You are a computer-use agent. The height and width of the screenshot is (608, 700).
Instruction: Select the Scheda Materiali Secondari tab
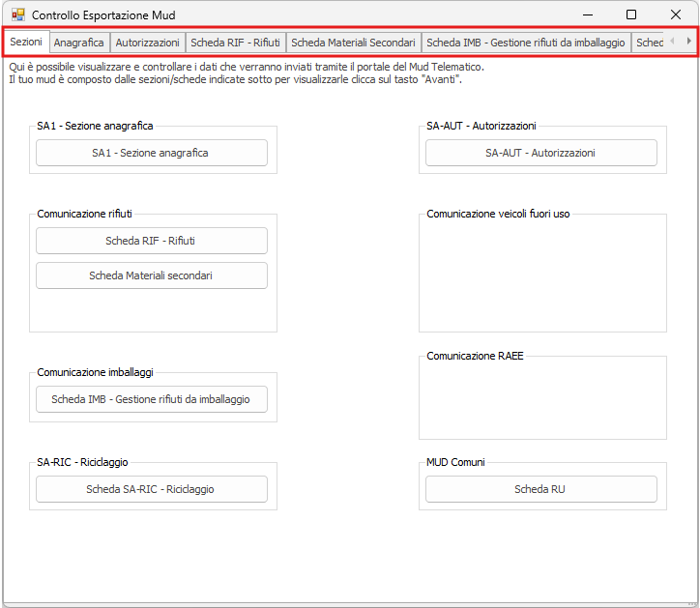tap(353, 43)
